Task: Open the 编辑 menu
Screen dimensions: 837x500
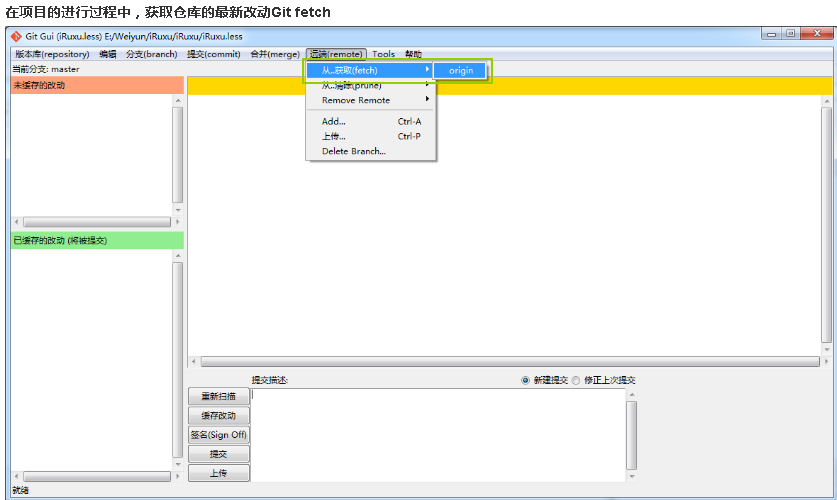Action: pos(108,54)
